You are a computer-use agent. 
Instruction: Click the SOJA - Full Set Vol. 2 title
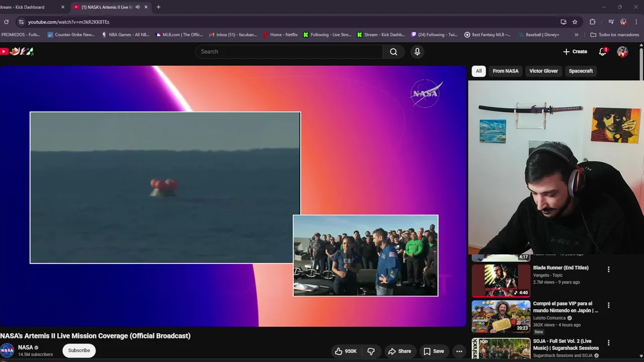(566, 344)
